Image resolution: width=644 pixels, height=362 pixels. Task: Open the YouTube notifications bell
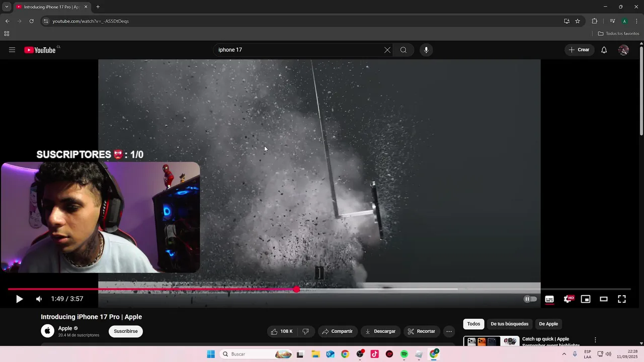pyautogui.click(x=604, y=50)
